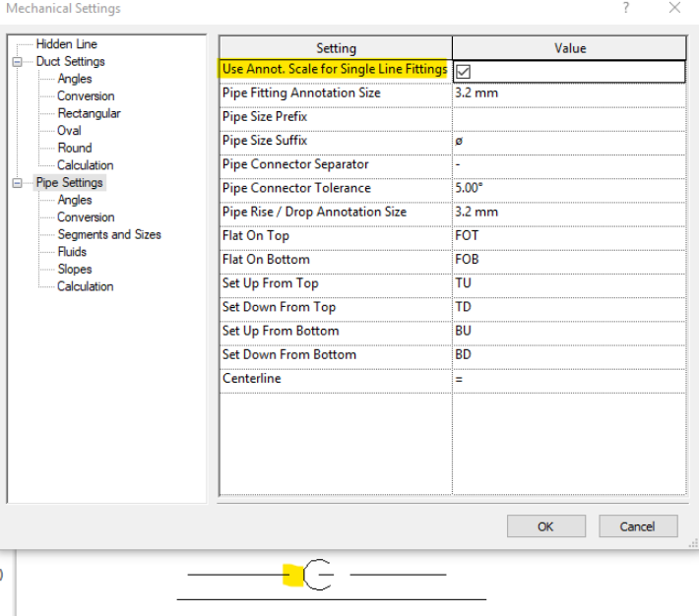Edit the Pipe Connector Separator value
The image size is (699, 616).
(x=569, y=164)
